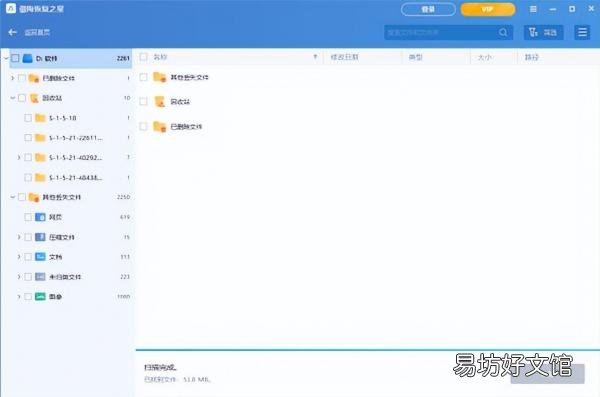Expand the 图像 tree node
Viewport: 600px width, 397px height.
pos(19,296)
